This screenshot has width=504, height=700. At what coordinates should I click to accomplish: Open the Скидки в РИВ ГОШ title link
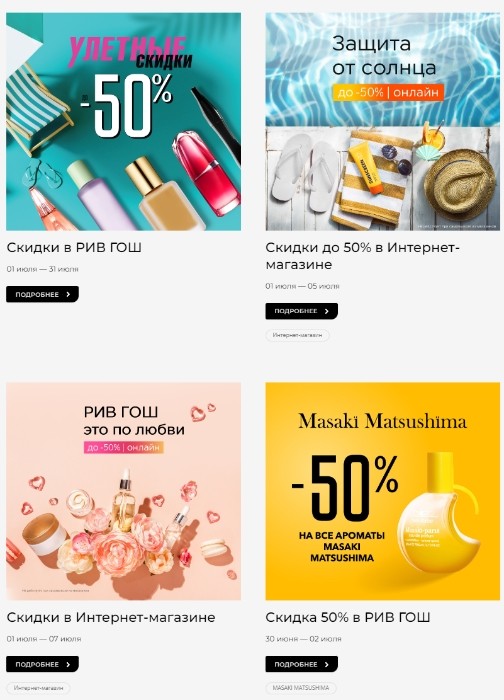click(74, 247)
